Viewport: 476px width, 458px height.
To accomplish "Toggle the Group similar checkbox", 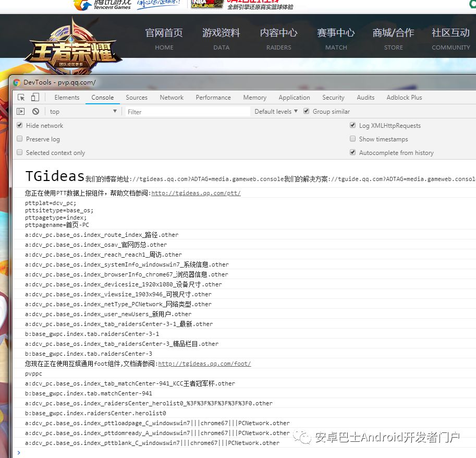I will 307,111.
